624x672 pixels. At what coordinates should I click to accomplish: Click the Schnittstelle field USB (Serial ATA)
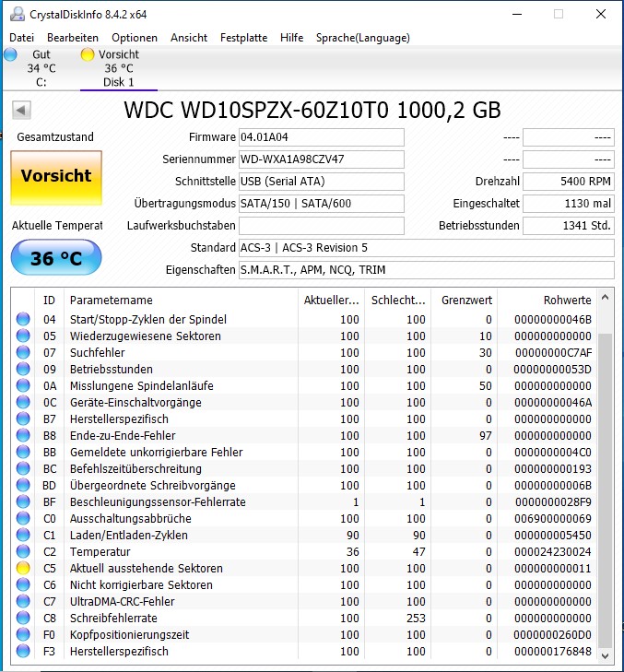[x=322, y=182]
